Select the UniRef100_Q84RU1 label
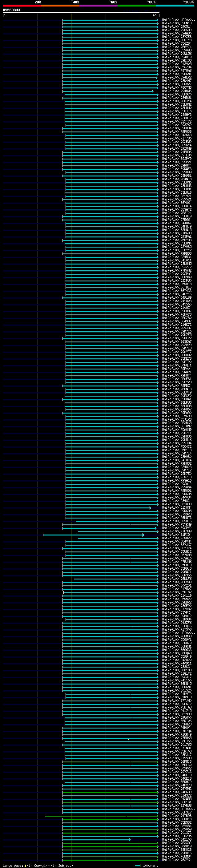Image resolution: width=197 pixels, height=868 pixels. click(x=177, y=98)
